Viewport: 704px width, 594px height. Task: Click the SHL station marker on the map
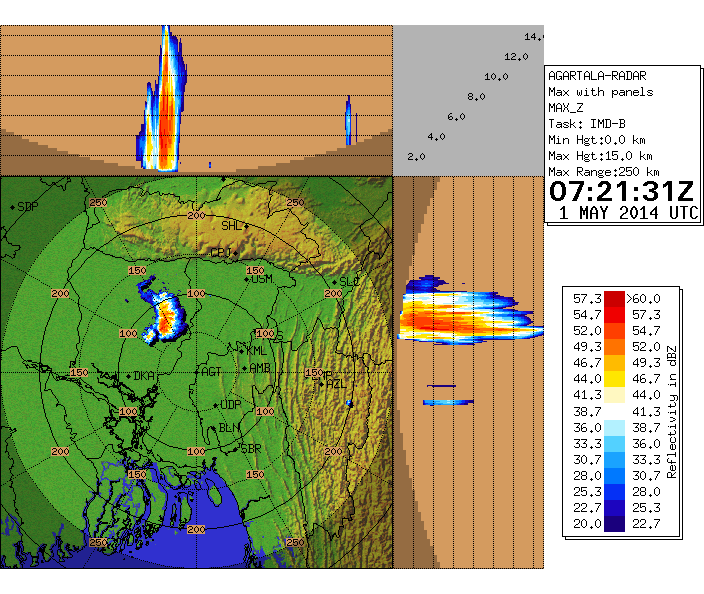point(246,226)
